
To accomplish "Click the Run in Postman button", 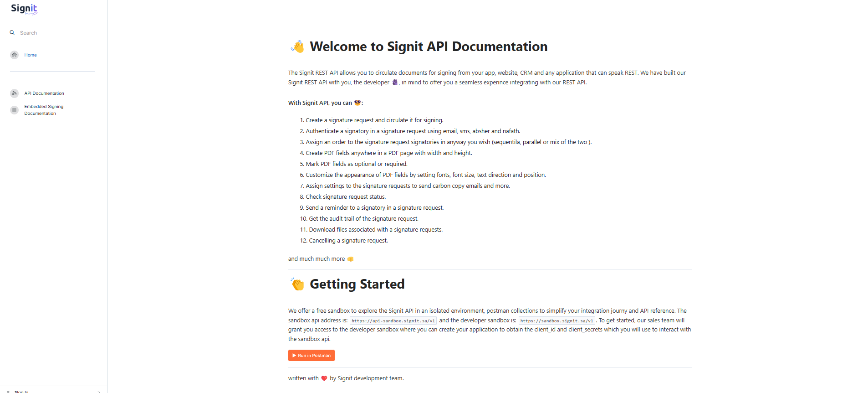I will coord(311,356).
